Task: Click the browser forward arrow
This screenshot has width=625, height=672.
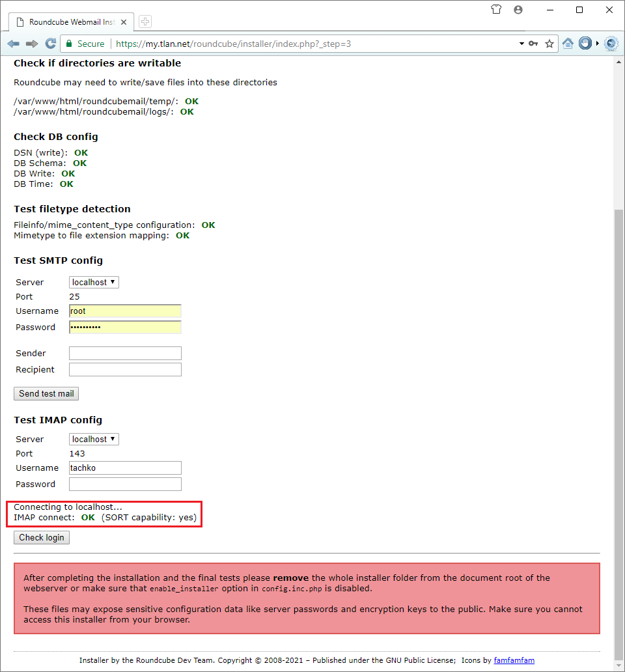Action: point(32,44)
